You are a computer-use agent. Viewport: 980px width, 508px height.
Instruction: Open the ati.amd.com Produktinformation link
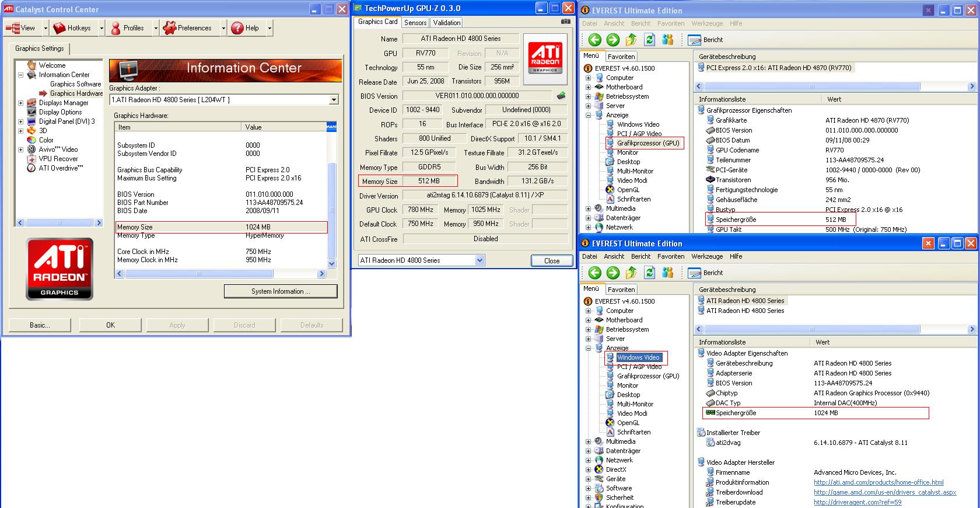[878, 482]
